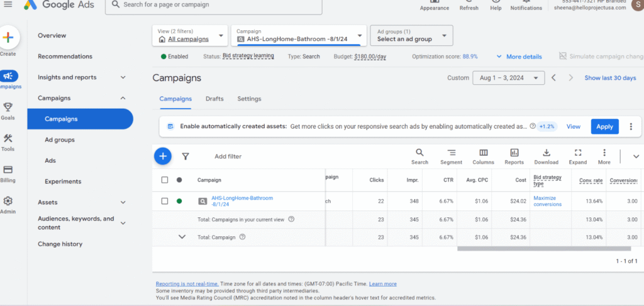Open the date range Aug 1 – 3, 2024 dropdown
This screenshot has height=306, width=644.
pos(508,77)
